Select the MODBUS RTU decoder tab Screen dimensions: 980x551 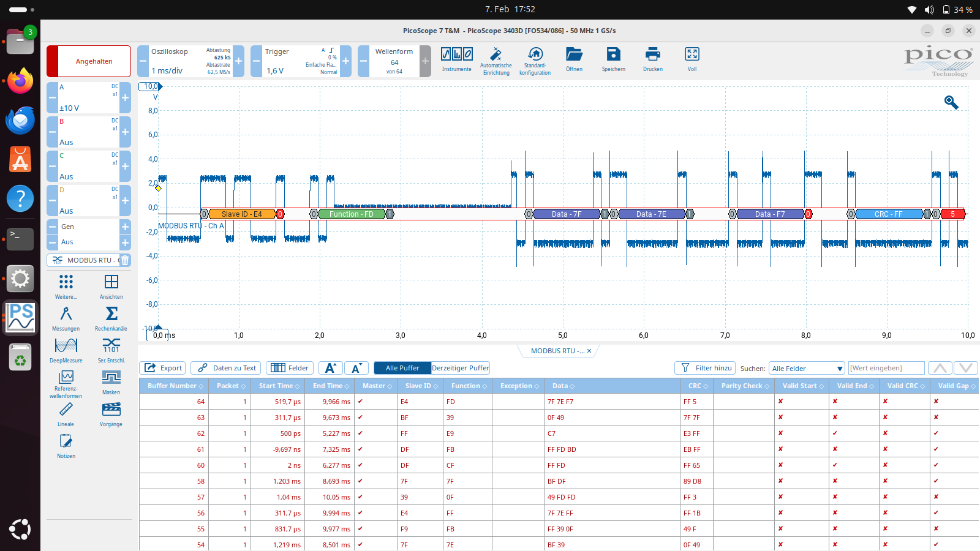click(557, 351)
